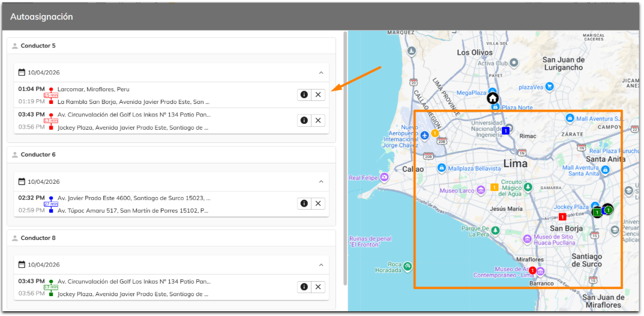Select the Conductor 5 header
Image resolution: width=644 pixels, height=316 pixels.
click(171, 46)
